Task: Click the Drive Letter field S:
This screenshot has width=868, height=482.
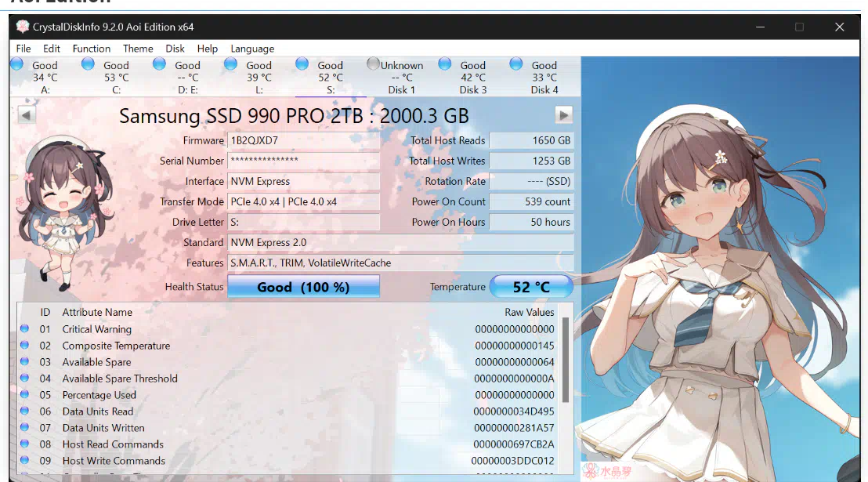Action: (x=303, y=222)
